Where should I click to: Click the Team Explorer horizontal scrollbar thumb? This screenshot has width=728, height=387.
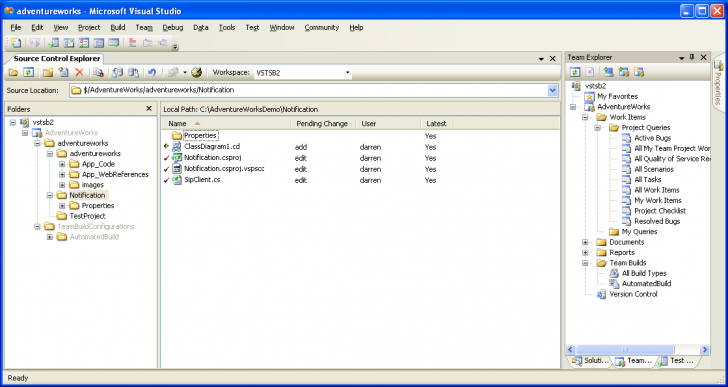point(626,349)
